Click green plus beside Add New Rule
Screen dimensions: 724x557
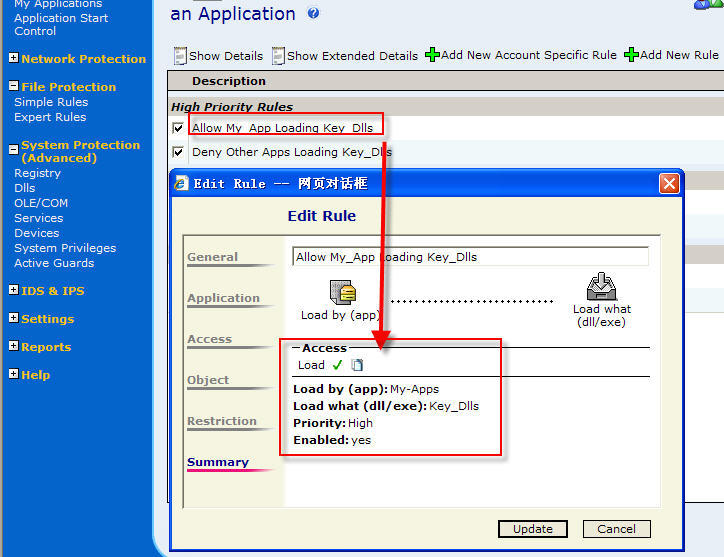pyautogui.click(x=631, y=54)
